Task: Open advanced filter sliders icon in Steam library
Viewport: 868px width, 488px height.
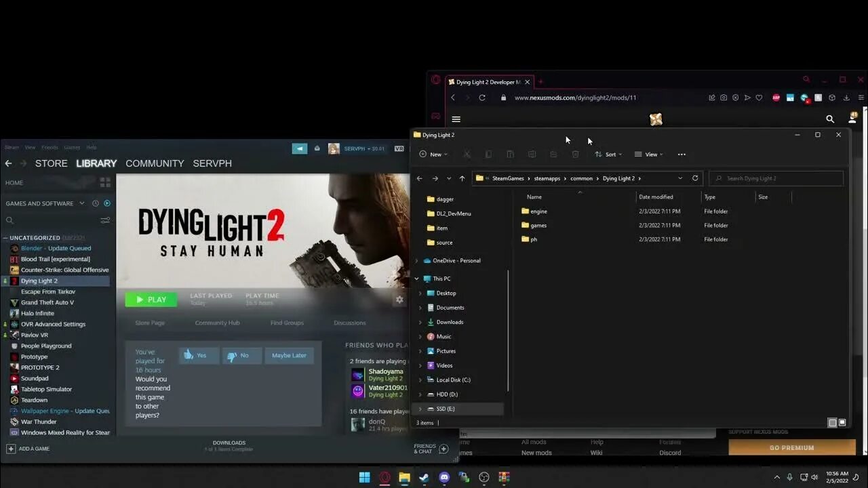Action: 105,220
